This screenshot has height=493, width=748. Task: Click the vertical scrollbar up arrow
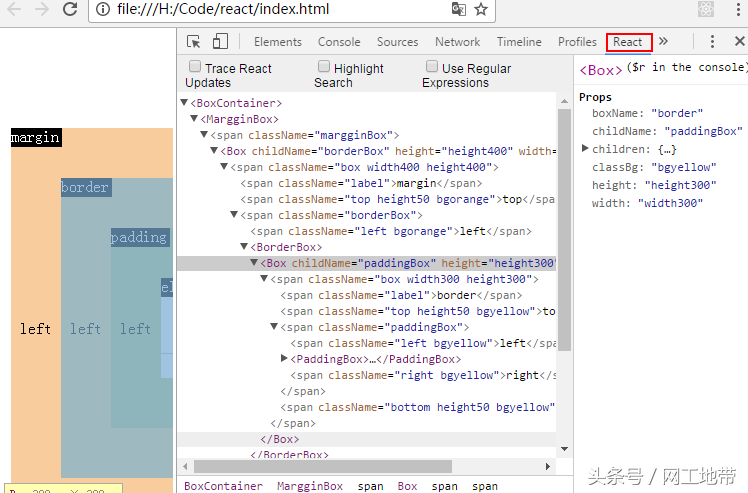[564, 101]
